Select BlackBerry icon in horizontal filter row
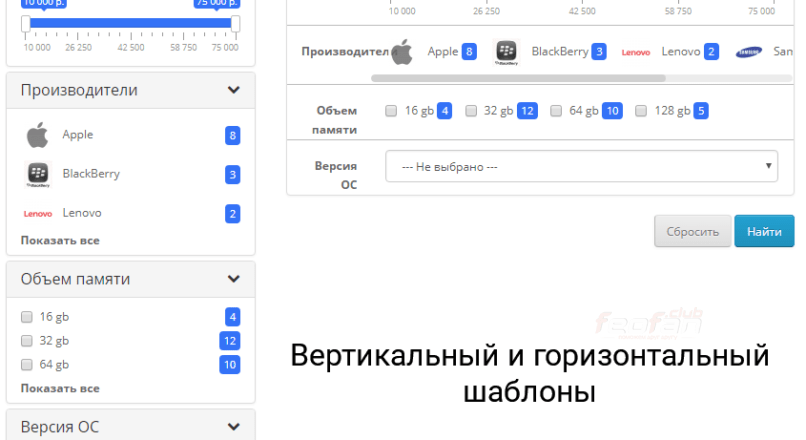This screenshot has height=440, width=806. click(506, 52)
